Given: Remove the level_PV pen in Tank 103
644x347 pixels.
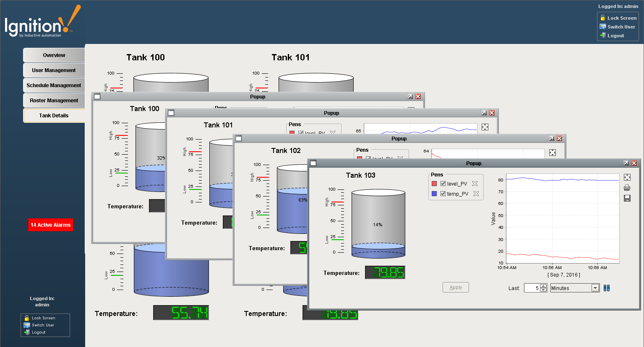Looking at the screenshot, I should point(475,184).
